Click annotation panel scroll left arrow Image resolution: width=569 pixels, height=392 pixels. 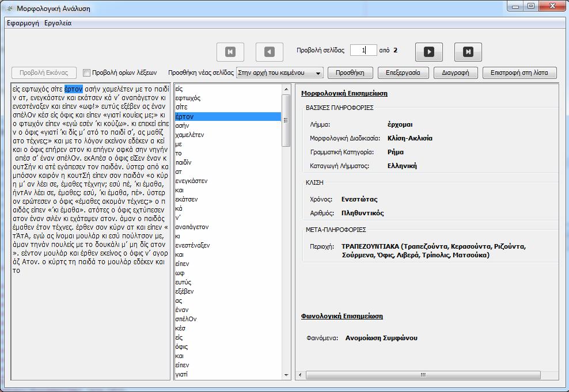click(x=300, y=375)
